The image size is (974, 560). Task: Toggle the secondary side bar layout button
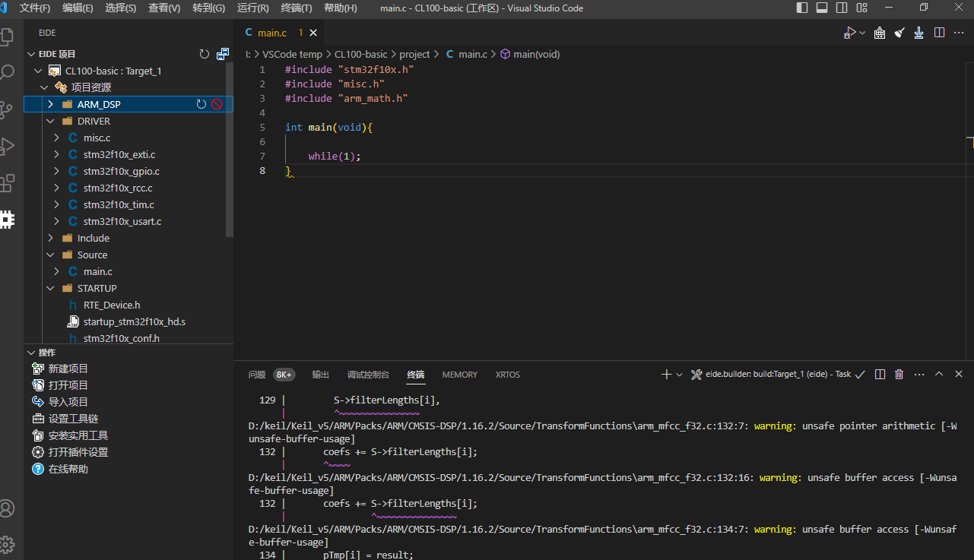point(842,8)
